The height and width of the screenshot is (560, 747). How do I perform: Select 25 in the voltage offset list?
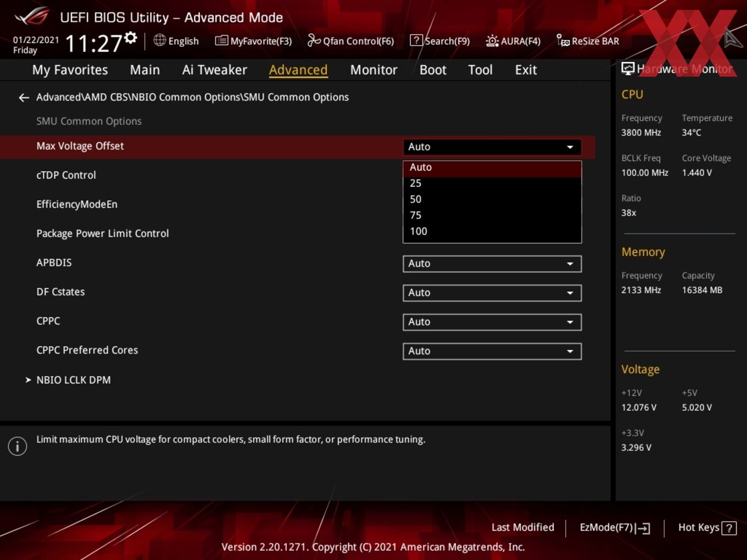492,183
